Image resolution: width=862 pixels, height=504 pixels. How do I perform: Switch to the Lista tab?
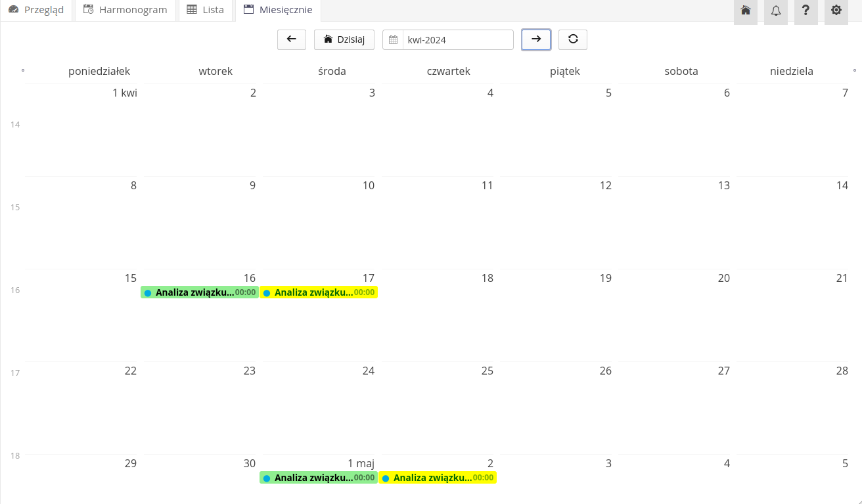coord(206,10)
